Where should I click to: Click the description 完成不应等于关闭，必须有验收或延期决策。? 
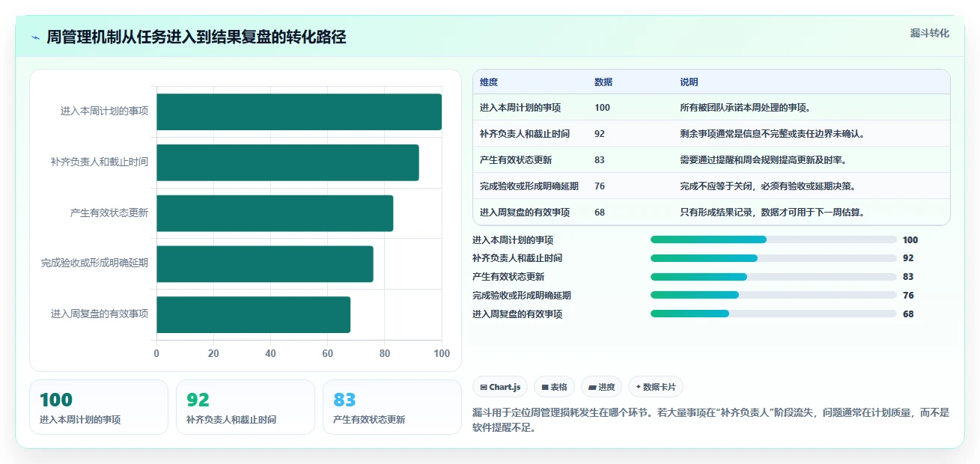[x=767, y=186]
